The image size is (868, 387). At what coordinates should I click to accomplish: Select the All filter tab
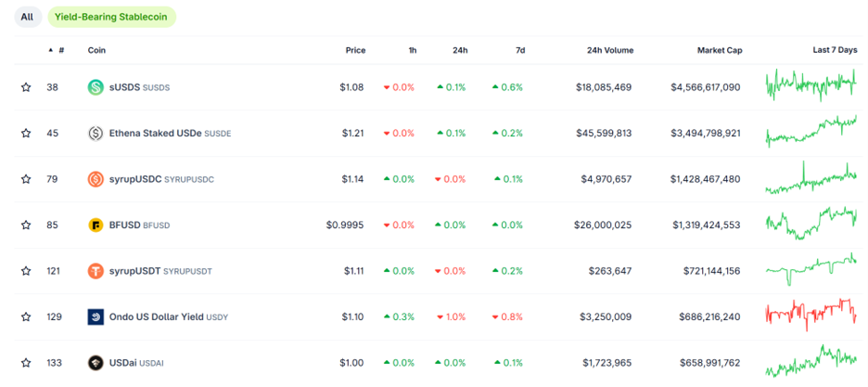pyautogui.click(x=27, y=17)
